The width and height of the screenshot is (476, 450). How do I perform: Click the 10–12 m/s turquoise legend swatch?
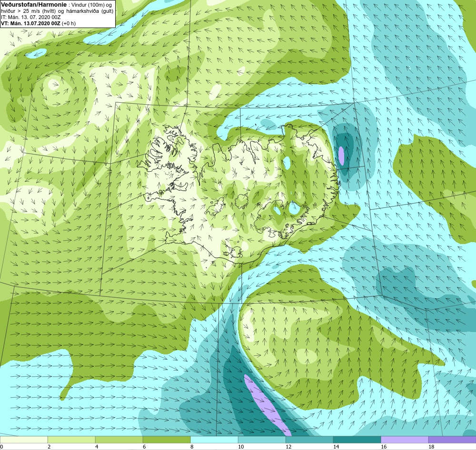262,440
